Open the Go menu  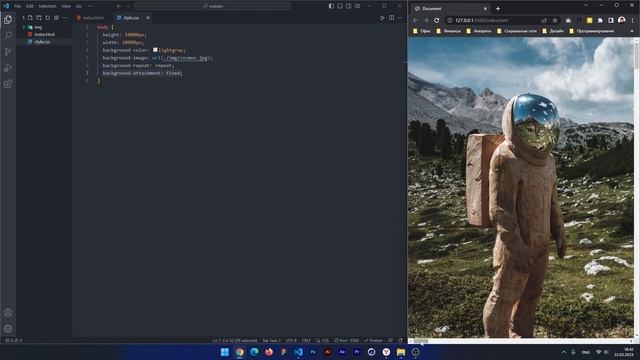[78, 6]
